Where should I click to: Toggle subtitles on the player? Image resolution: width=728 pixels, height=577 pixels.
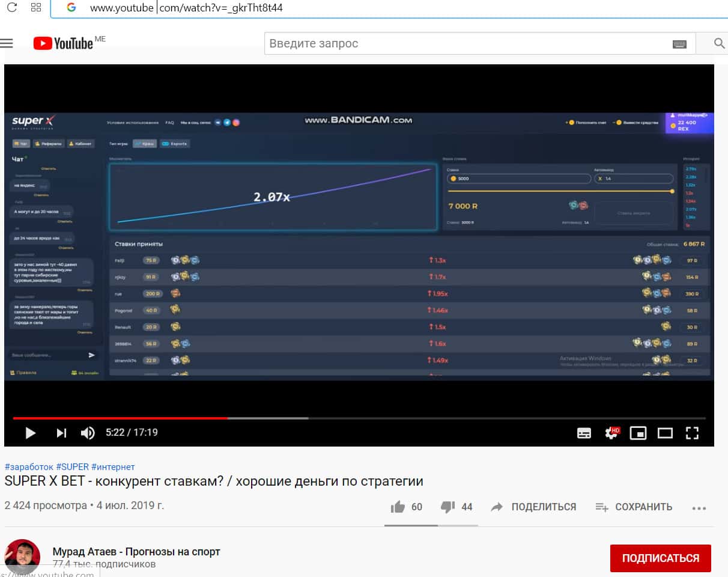tap(584, 433)
